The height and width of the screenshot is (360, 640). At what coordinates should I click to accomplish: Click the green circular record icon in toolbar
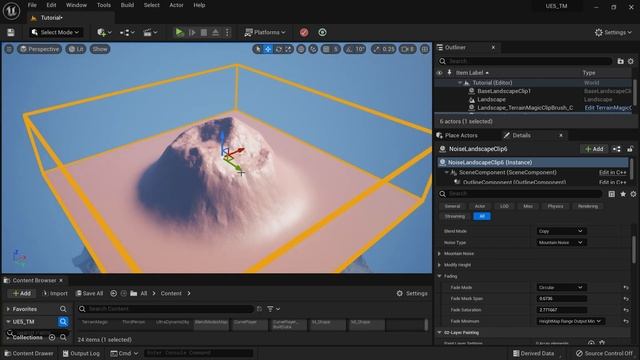(322, 32)
